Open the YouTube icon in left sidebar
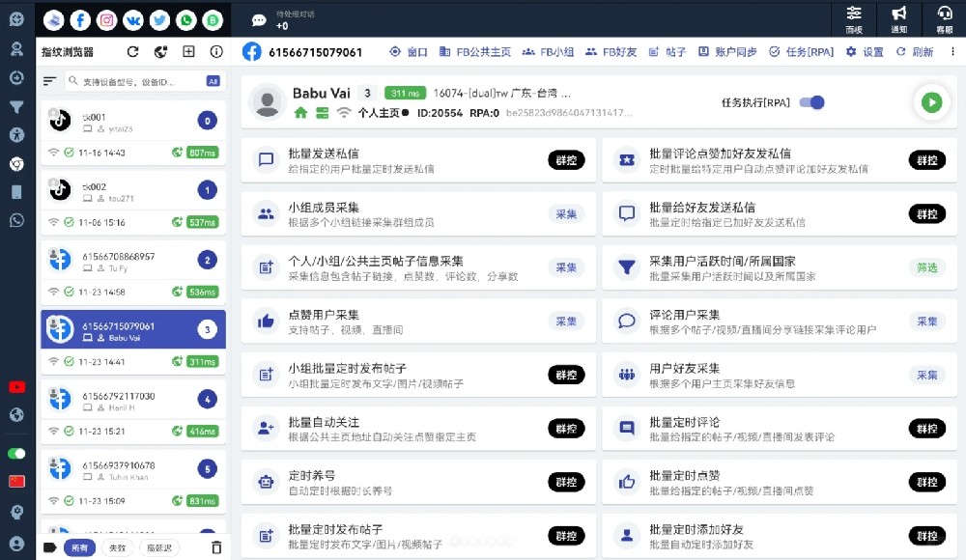The image size is (966, 560). (x=16, y=387)
